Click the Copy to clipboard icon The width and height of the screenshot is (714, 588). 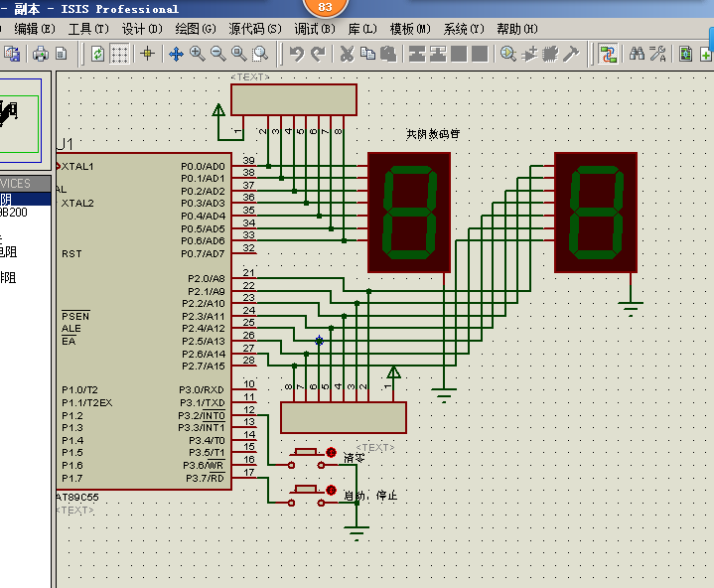tap(367, 54)
